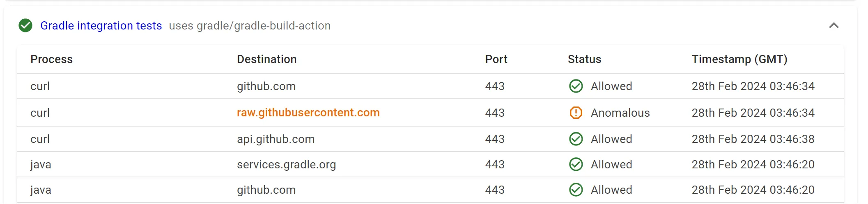Select the services.gradle.org destination cell
The width and height of the screenshot is (868, 204).
pyautogui.click(x=286, y=164)
